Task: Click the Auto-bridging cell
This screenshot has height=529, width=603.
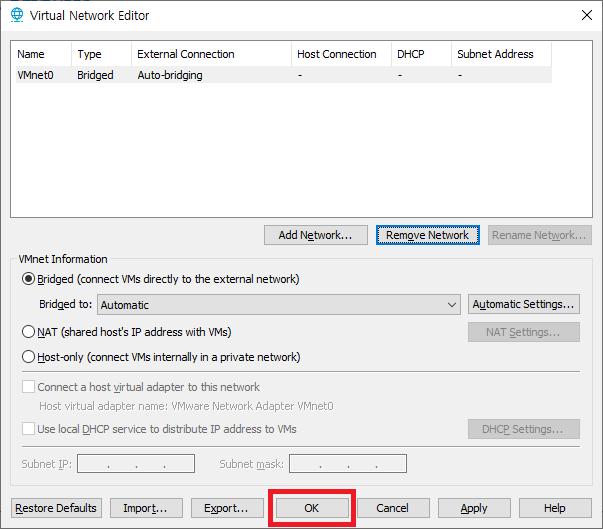Action: [x=170, y=75]
